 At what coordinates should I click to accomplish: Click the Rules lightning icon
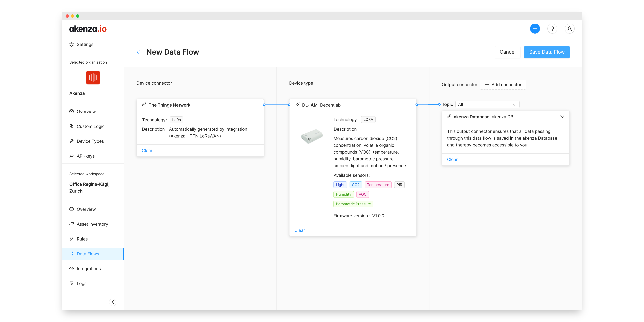coord(72,239)
